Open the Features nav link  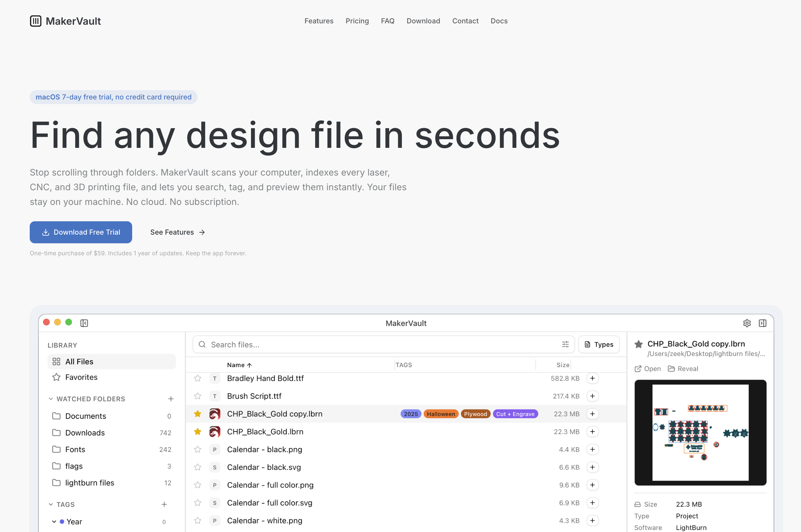(319, 21)
